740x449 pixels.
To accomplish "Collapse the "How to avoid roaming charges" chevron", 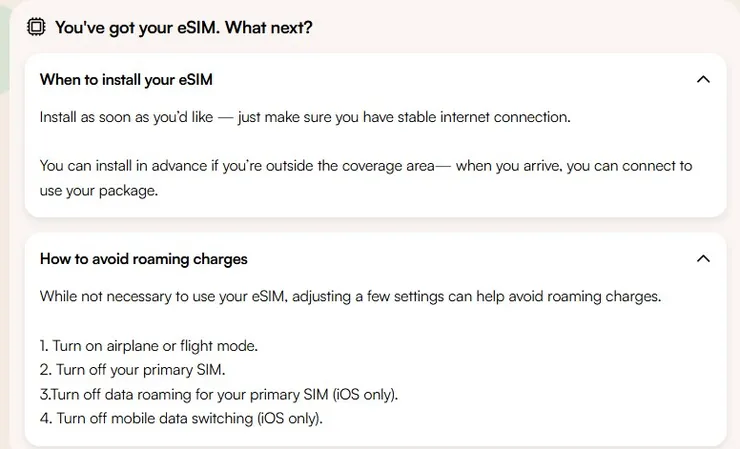I will click(703, 259).
